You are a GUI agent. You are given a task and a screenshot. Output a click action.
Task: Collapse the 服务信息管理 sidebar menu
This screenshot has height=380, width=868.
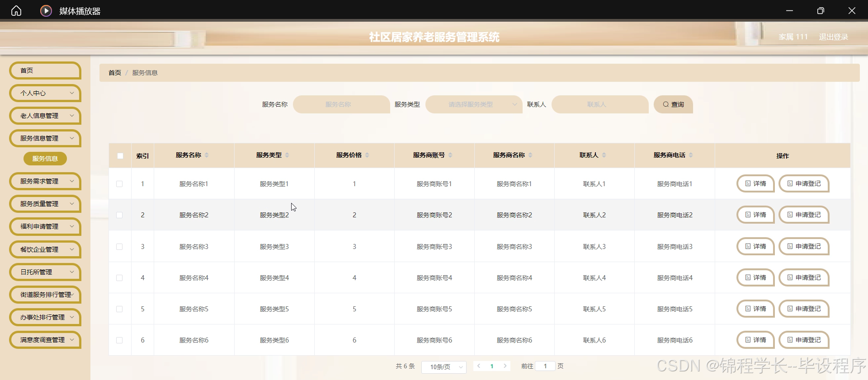coord(45,138)
